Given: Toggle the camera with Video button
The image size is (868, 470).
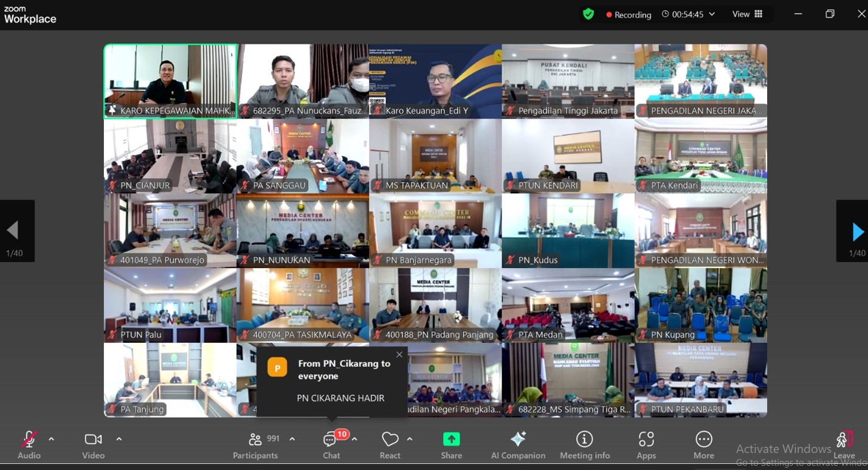Looking at the screenshot, I should [93, 445].
